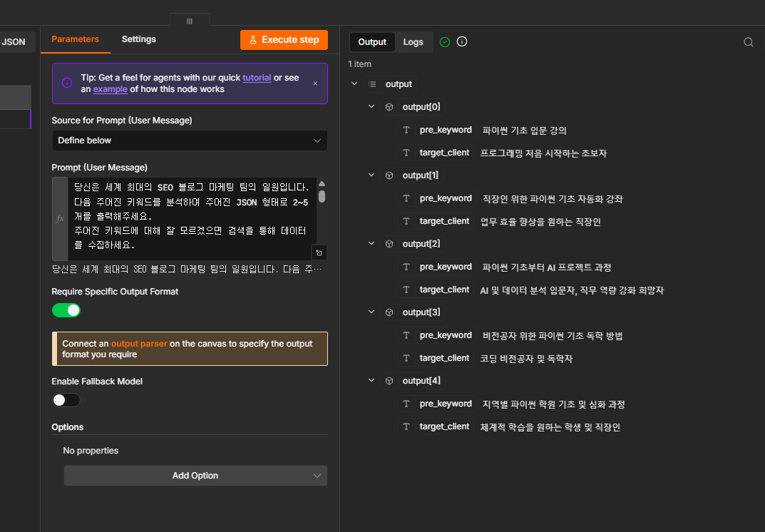This screenshot has width=765, height=532.
Task: Click the target_client key in output[3]
Action: click(444, 358)
